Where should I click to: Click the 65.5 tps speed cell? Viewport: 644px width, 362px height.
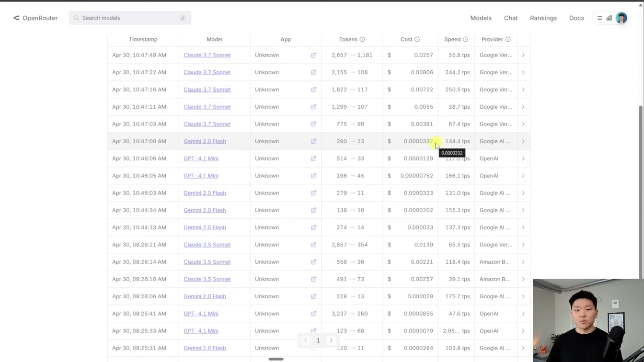point(459,245)
